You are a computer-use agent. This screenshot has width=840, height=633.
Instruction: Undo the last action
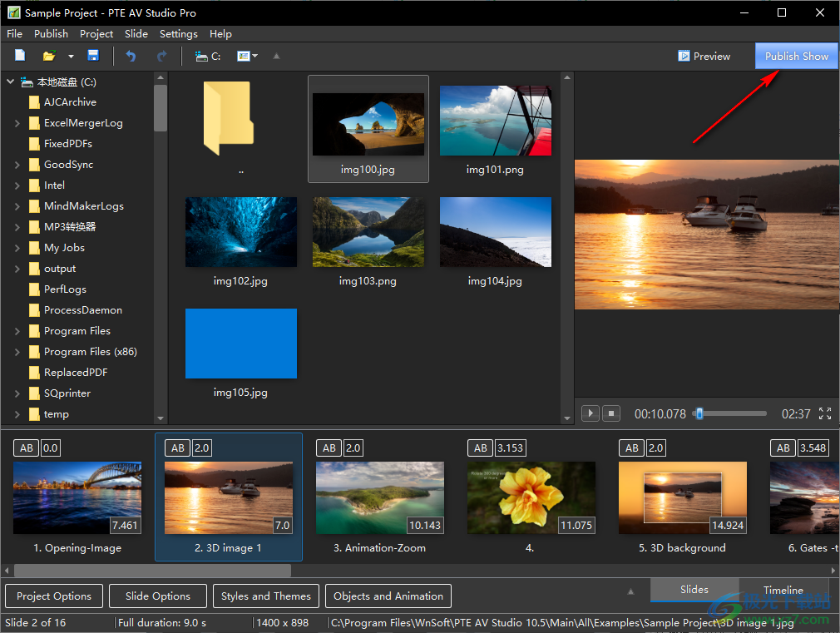click(x=131, y=56)
